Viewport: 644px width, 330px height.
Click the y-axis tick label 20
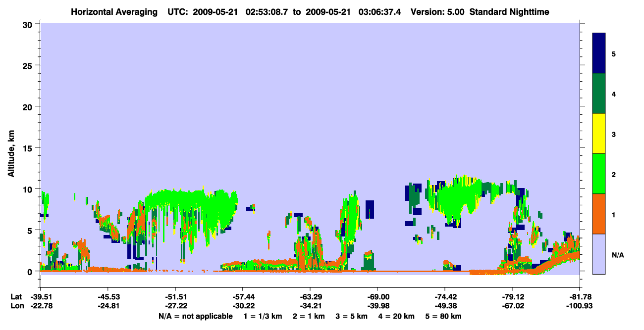click(x=29, y=106)
